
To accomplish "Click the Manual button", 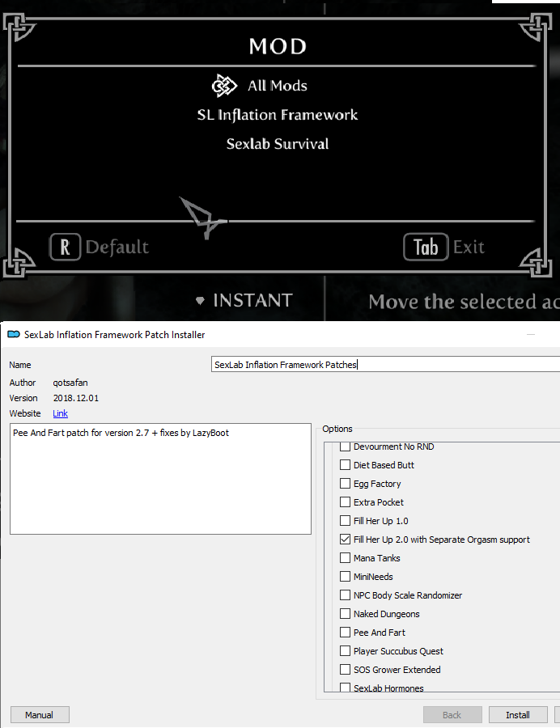I will (x=40, y=714).
